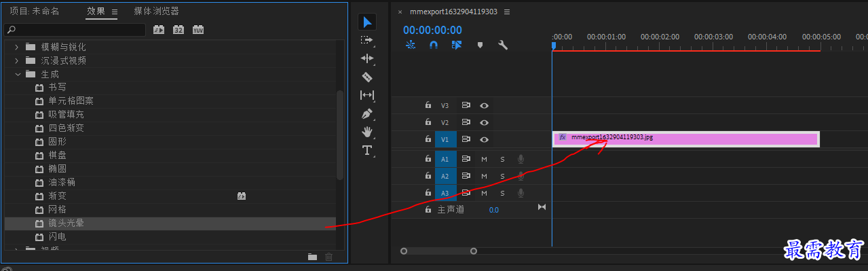868x271 pixels.
Task: Select the Pen tool
Action: pos(367,113)
